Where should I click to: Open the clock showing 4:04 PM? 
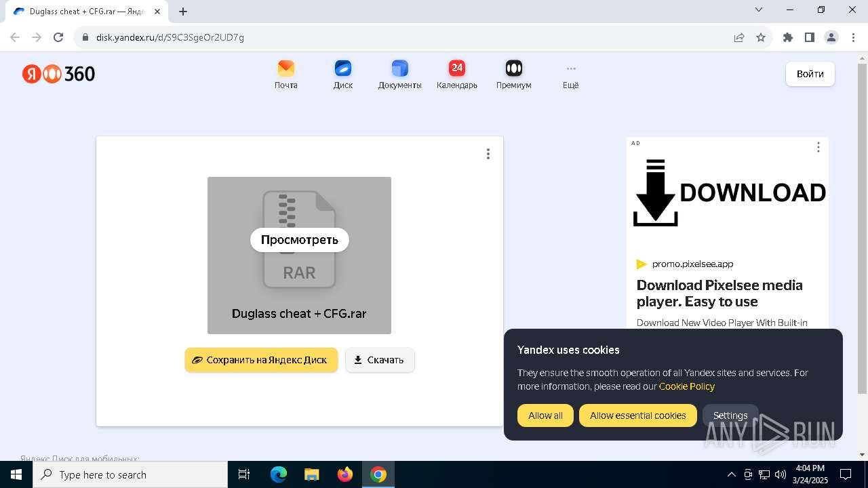[810, 474]
